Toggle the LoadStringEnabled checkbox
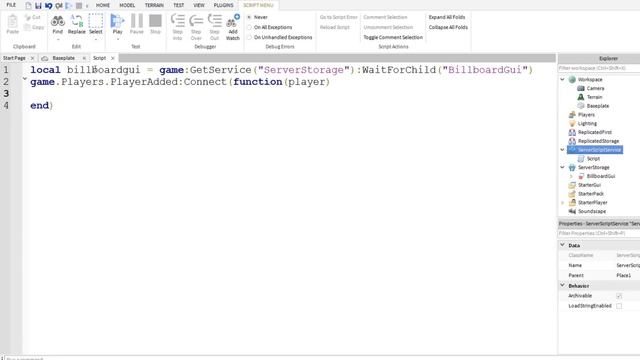Screen dimensions: 640x360 (619, 306)
